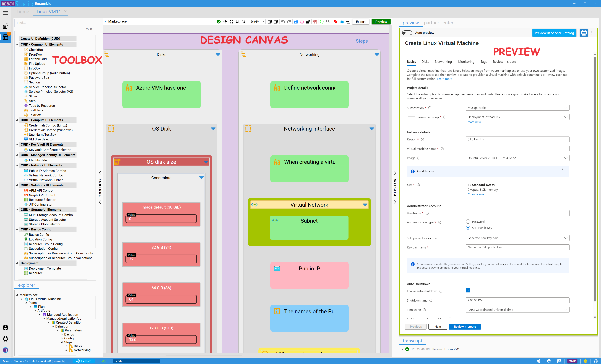This screenshot has height=364, width=601.
Task: Click the globe icon in status bar
Action: click(x=596, y=361)
